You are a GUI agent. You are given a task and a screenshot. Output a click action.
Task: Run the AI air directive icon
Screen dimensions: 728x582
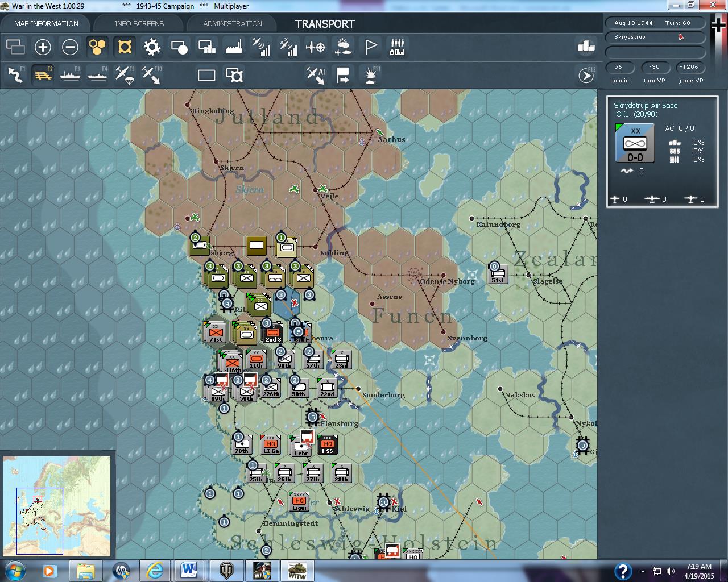coord(316,75)
